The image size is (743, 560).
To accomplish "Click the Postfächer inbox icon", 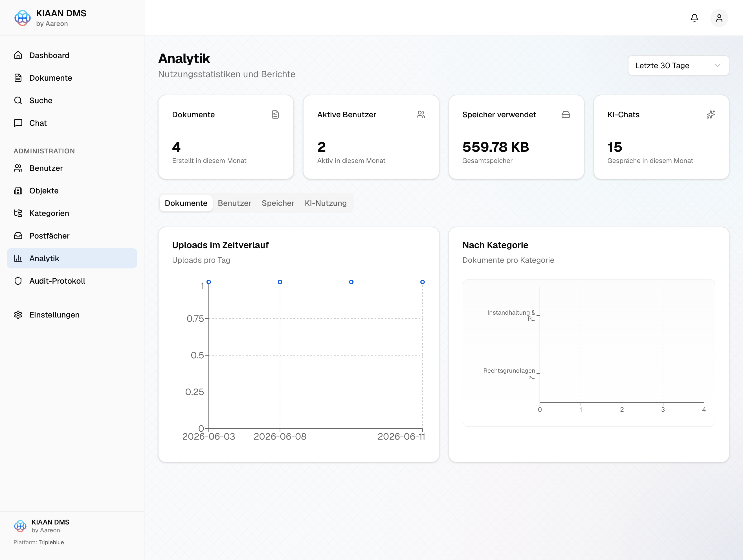I will (x=18, y=236).
